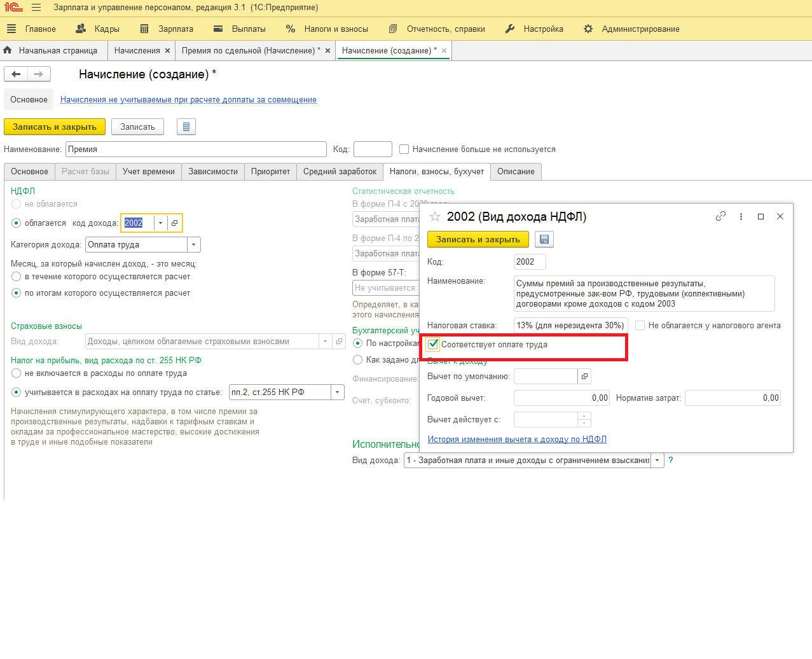Switch to the Средний заработок tab
The width and height of the screenshot is (812, 659).
coord(340,172)
